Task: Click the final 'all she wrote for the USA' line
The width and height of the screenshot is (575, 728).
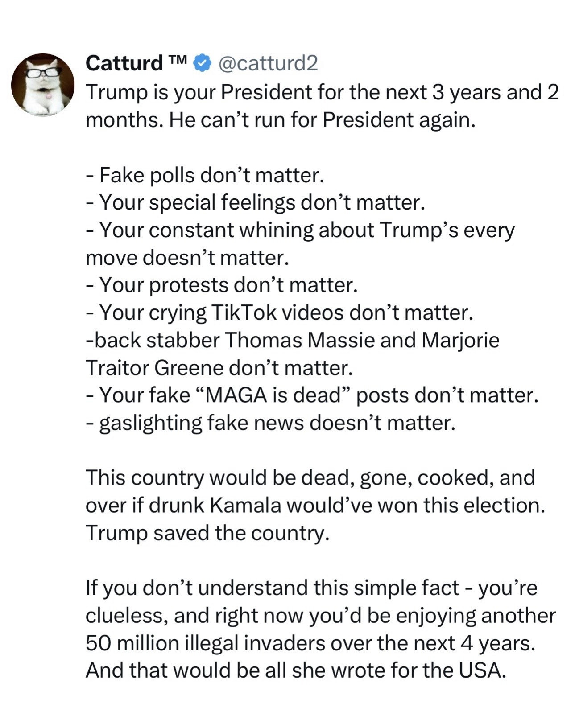Action: coord(296,670)
